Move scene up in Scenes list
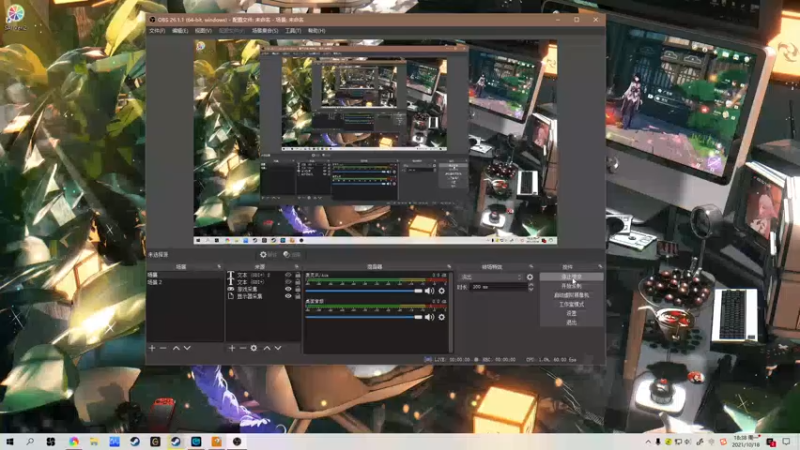Screen dimensions: 800x450 click(x=176, y=348)
